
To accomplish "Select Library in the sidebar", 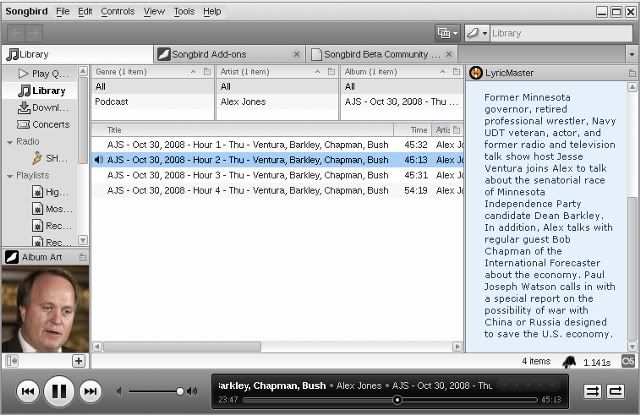I will pos(40,91).
